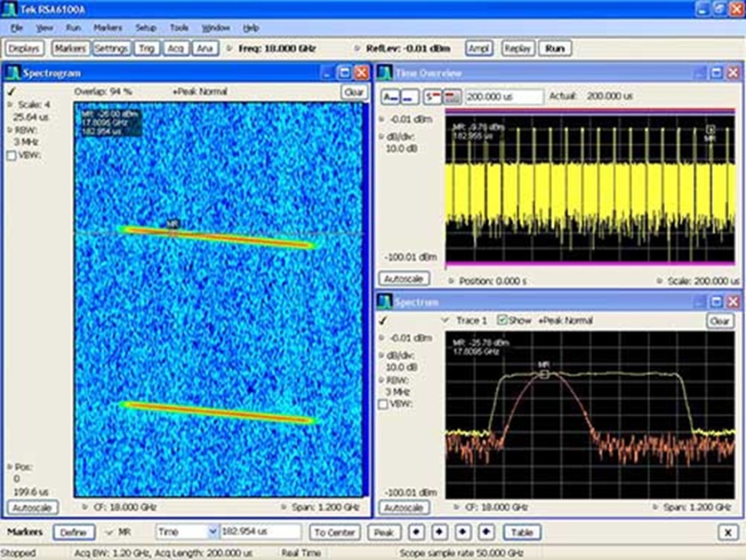
Task: Expand the Spectrogram Pos setting arrow
Action: pyautogui.click(x=10, y=467)
